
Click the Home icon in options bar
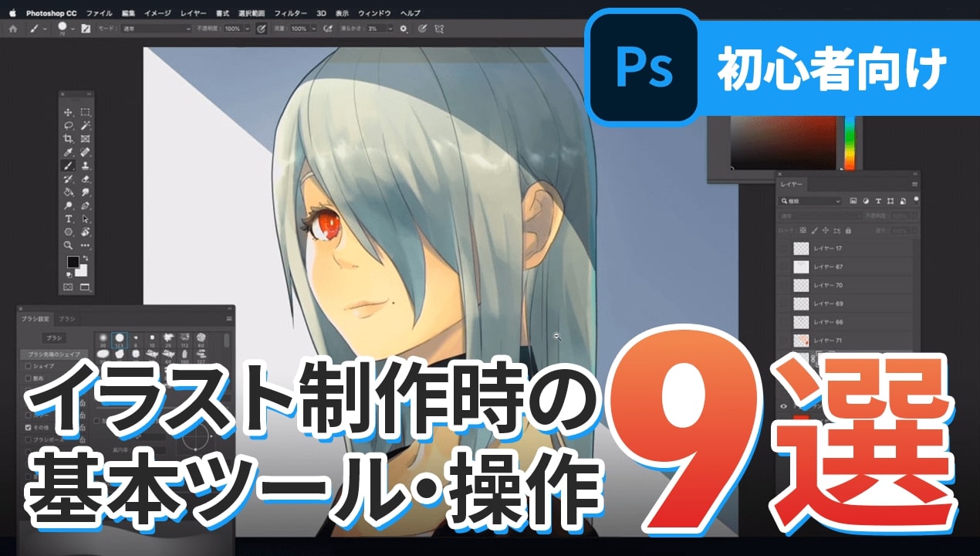click(x=12, y=29)
